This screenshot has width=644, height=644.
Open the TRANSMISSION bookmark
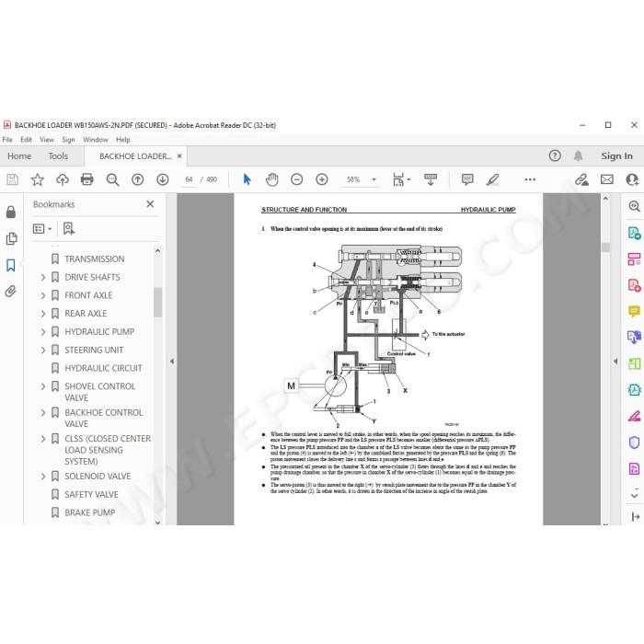click(95, 259)
